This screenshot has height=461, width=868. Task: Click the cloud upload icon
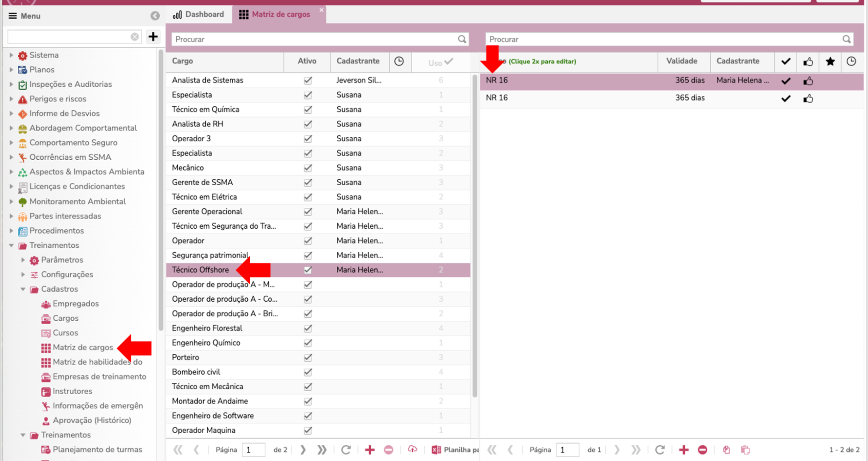(x=412, y=450)
